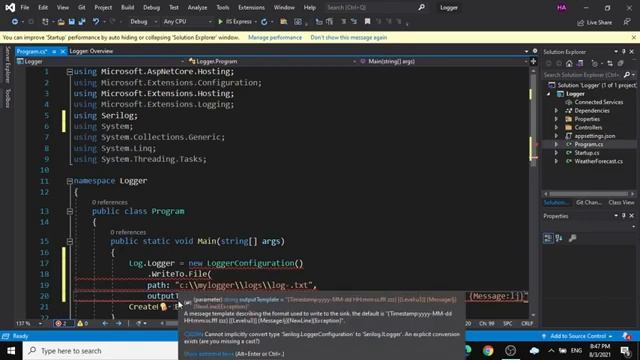This screenshot has height=360, width=640.
Task: Toggle Alphabetical sort in Properties panel
Action: (559, 238)
